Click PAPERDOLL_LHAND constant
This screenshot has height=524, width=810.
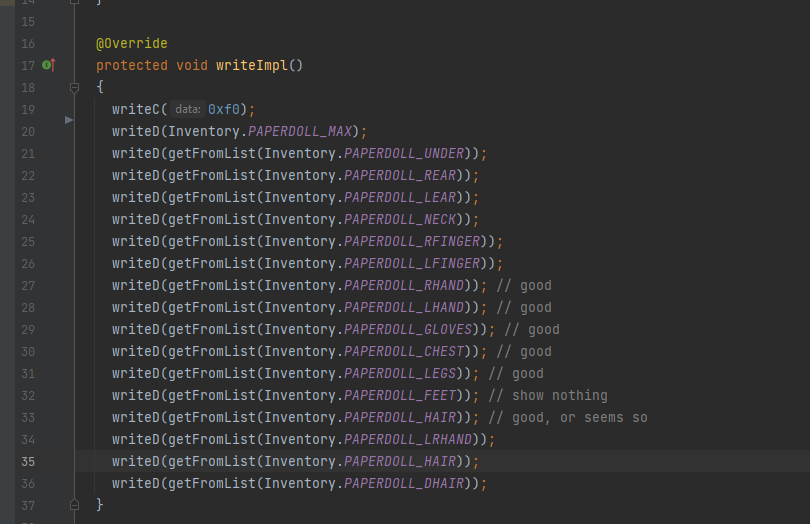(404, 307)
